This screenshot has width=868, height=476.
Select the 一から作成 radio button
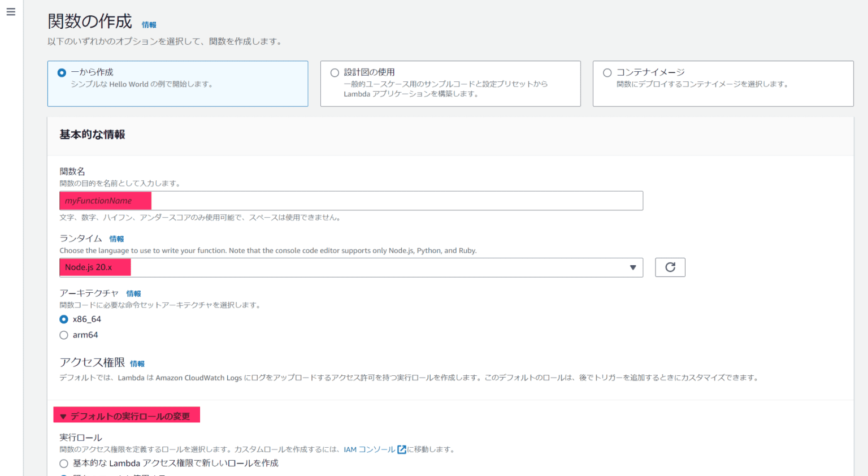pos(60,72)
